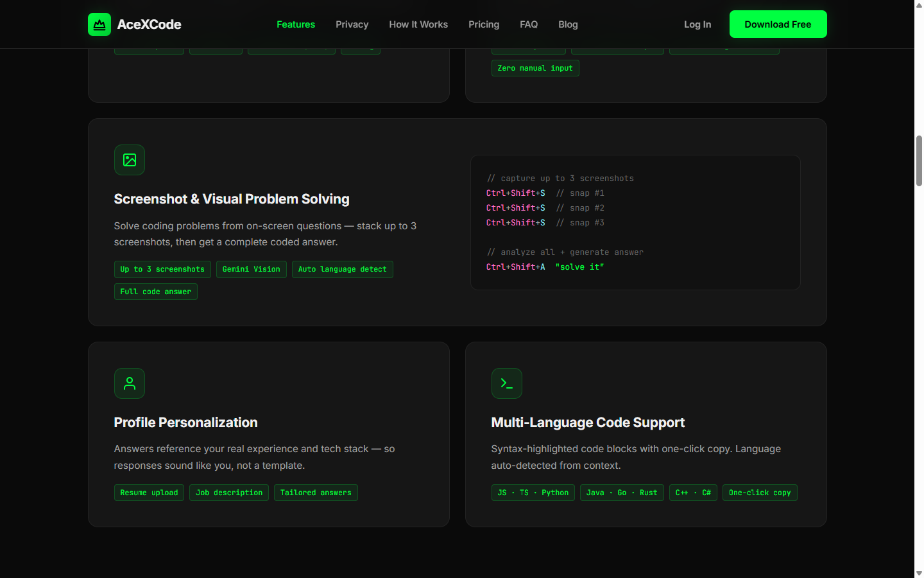This screenshot has height=578, width=924.
Task: Open the Privacy nav item
Action: pyautogui.click(x=352, y=24)
